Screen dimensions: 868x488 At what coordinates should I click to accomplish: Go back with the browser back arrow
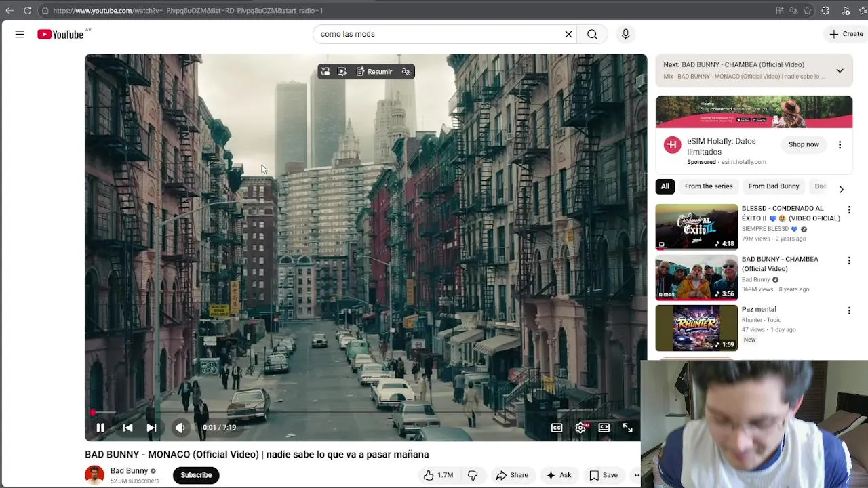click(9, 10)
